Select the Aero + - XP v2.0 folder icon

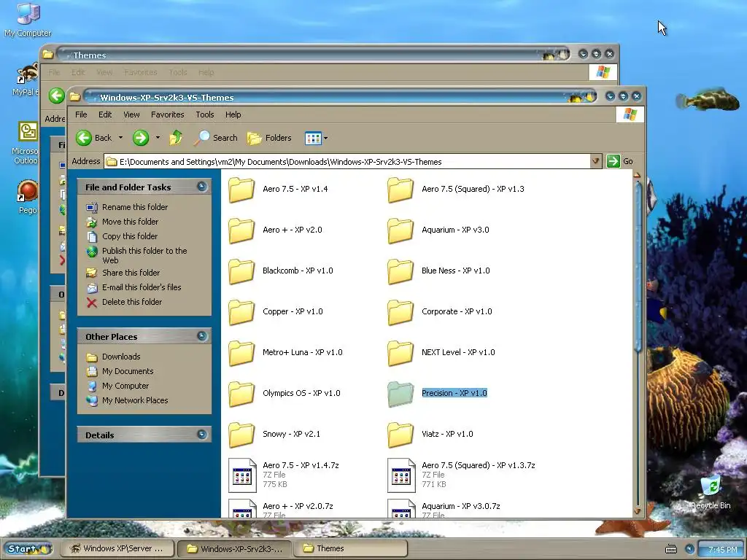point(241,230)
